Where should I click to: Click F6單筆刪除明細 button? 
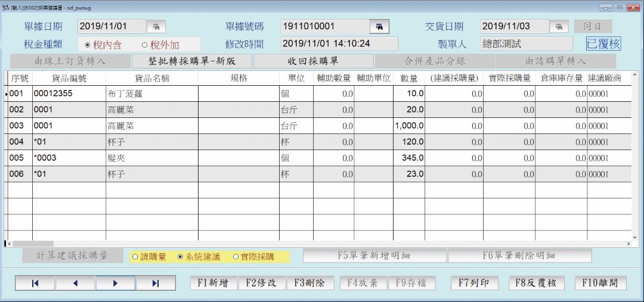pyautogui.click(x=519, y=256)
